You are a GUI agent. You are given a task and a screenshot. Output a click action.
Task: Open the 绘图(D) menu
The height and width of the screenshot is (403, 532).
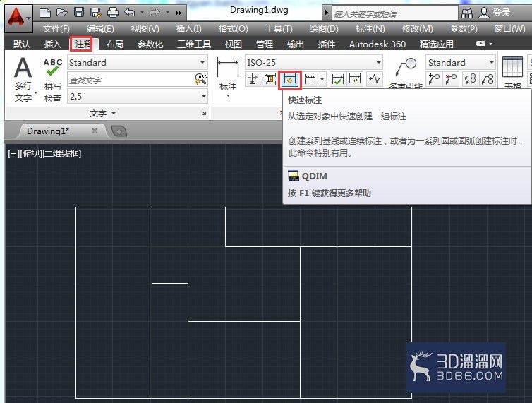point(324,29)
